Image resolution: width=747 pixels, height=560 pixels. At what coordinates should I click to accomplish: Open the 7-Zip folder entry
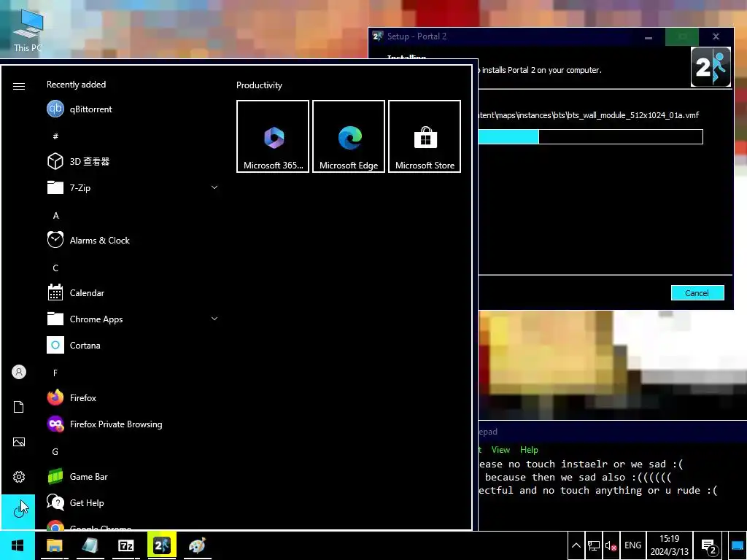coord(131,187)
